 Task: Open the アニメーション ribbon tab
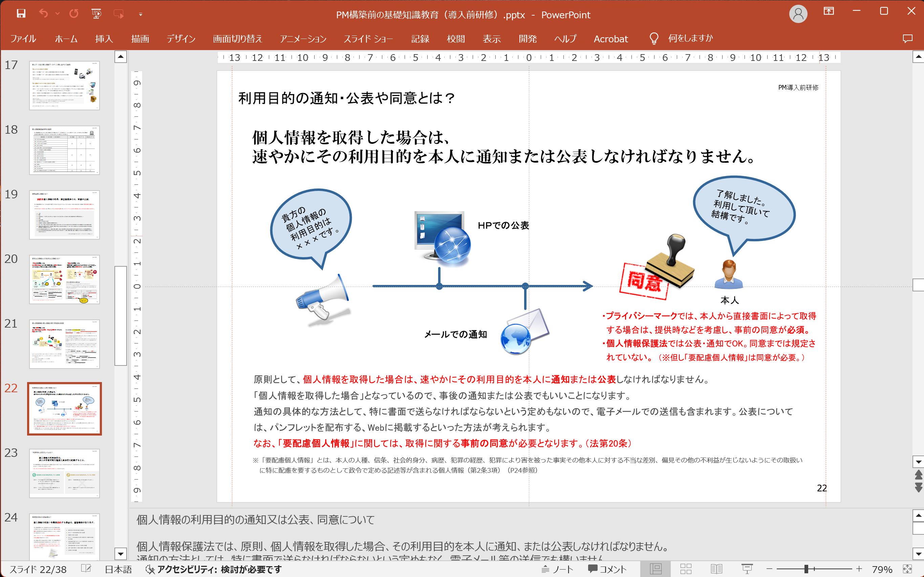(x=303, y=39)
